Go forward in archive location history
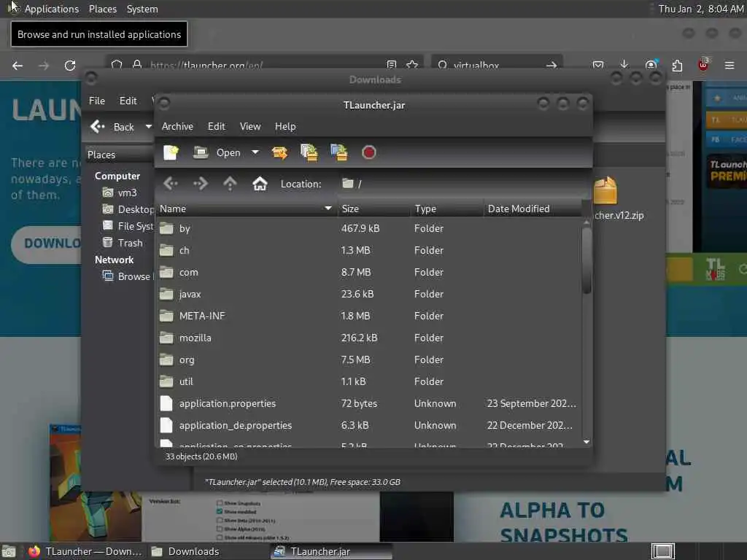The image size is (747, 560). coord(200,183)
